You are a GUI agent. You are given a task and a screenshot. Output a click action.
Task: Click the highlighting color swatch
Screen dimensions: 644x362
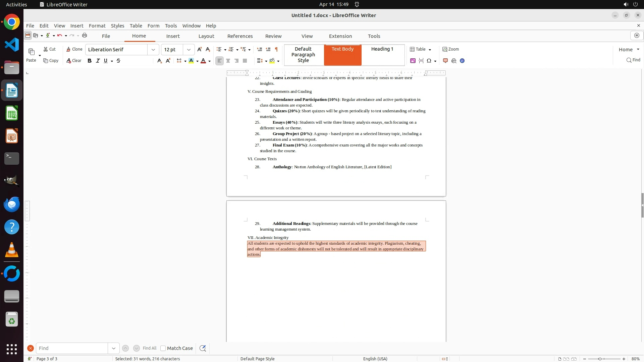point(191,61)
